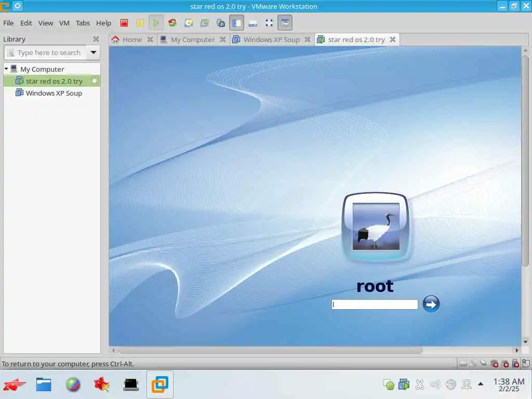532x399 pixels.
Task: Click the scroll up arrow of the VM view
Action: (525, 50)
